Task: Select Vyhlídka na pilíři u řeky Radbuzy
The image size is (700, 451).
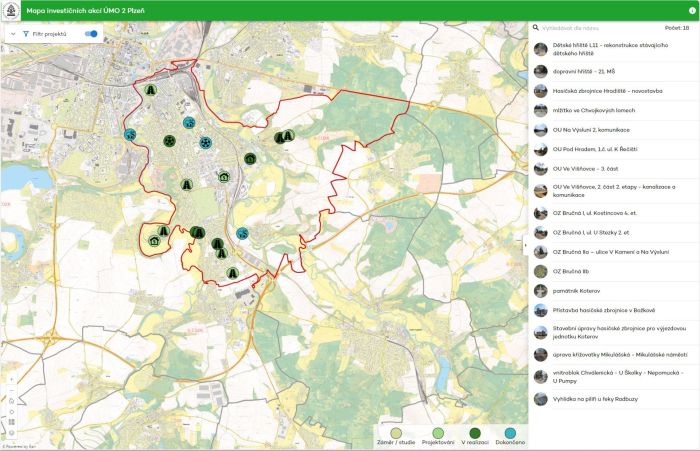Action: (594, 398)
